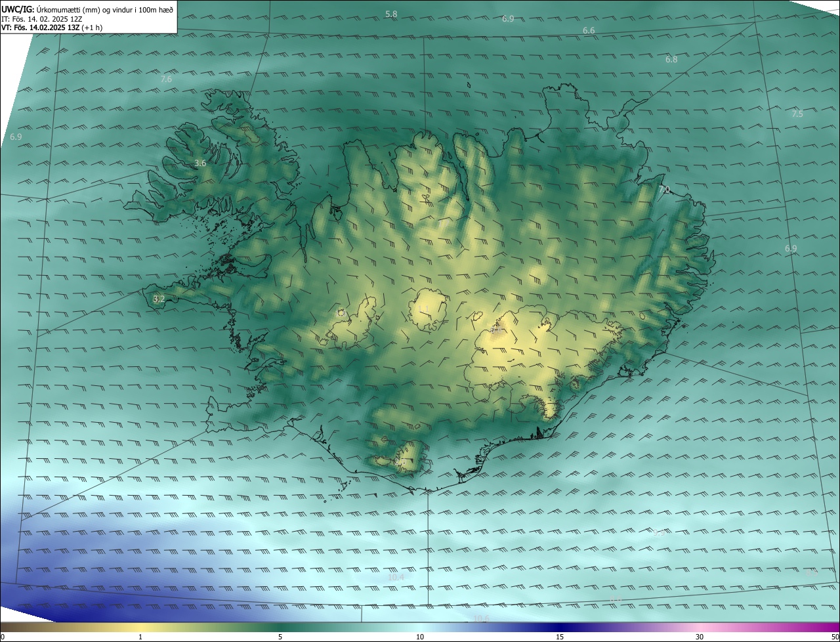Viewport: 840px width, 642px height.
Task: Click the 7.5 value label on the map
Action: (797, 114)
